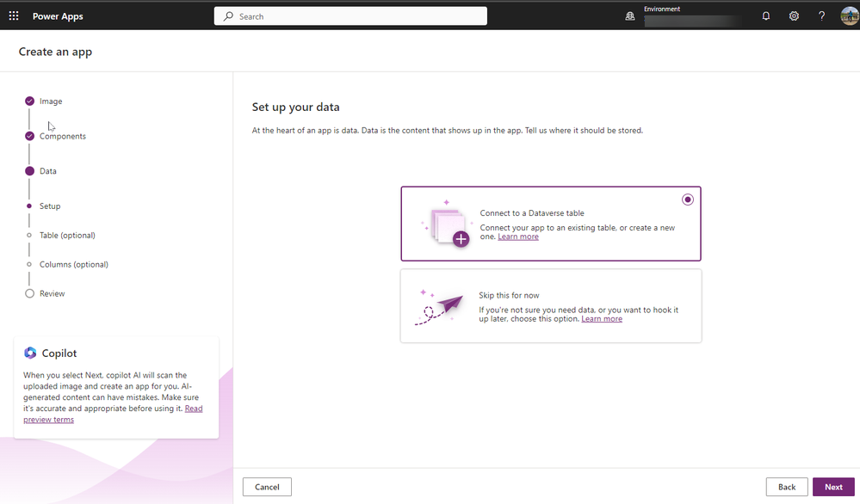Image resolution: width=860 pixels, height=504 pixels.
Task: Choose the Skip this for now option
Action: [551, 306]
